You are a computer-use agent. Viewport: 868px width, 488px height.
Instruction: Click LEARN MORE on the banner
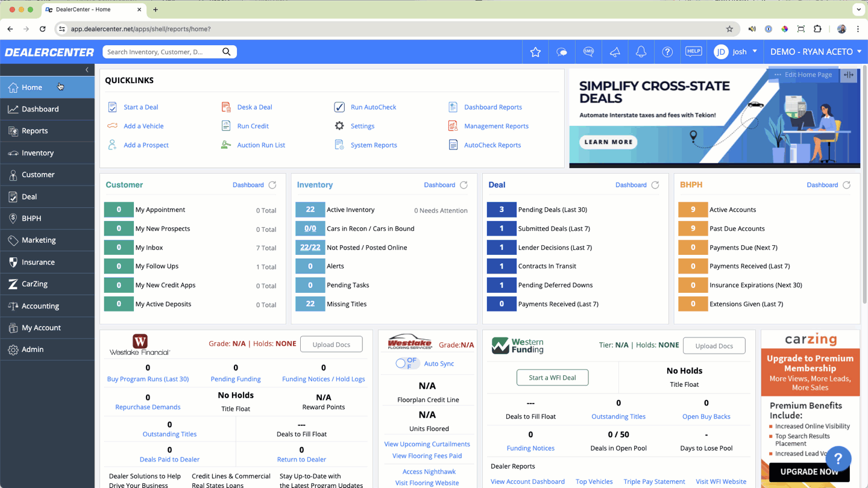[x=609, y=142]
